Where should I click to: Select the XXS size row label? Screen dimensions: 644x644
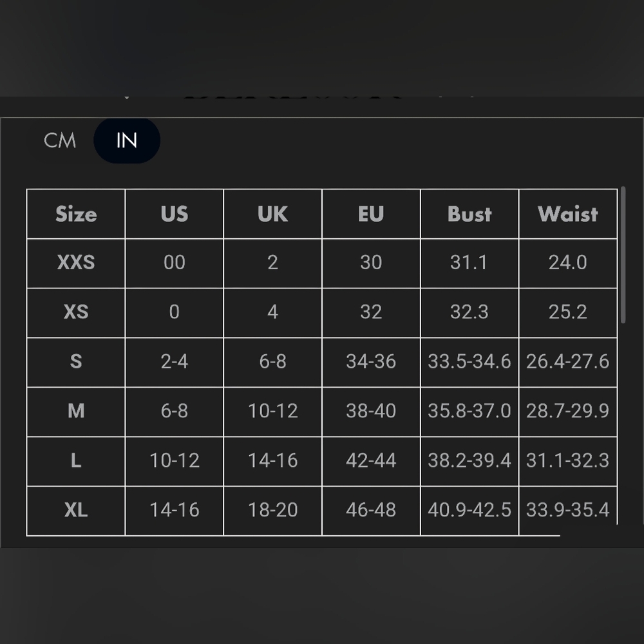(76, 263)
